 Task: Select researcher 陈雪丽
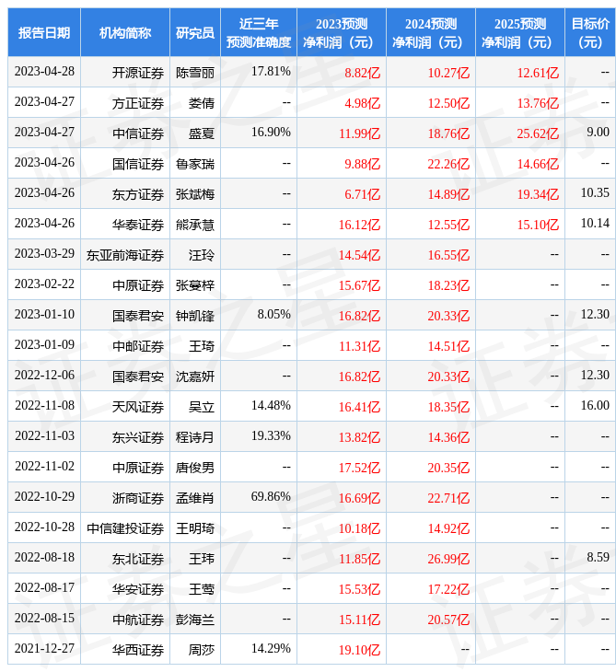point(195,73)
